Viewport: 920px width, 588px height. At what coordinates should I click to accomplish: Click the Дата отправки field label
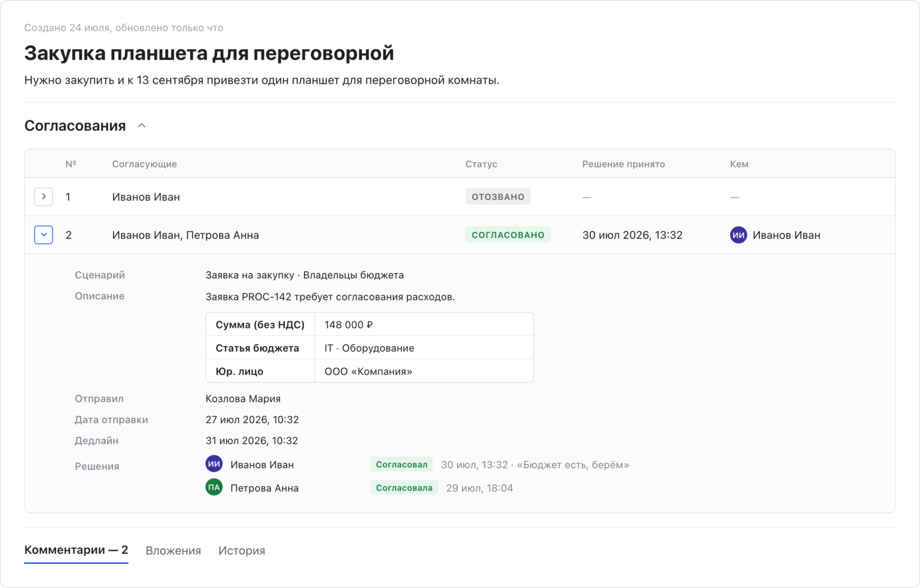point(111,420)
